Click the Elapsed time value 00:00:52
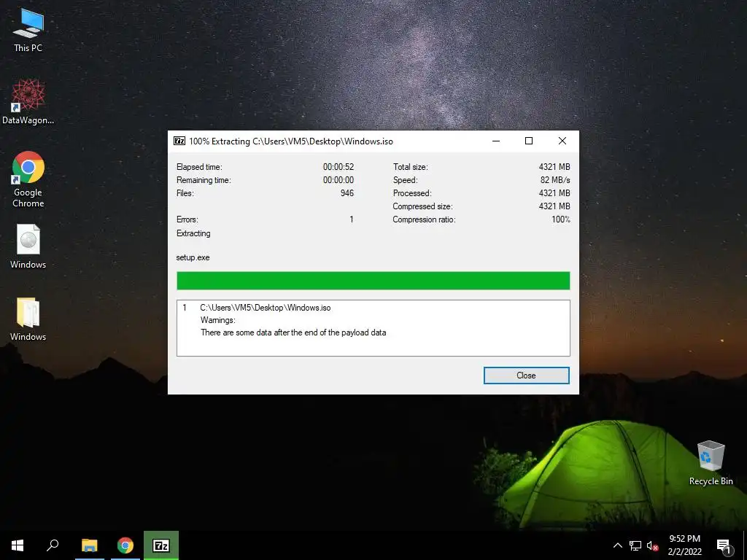This screenshot has height=560, width=747. pos(338,167)
